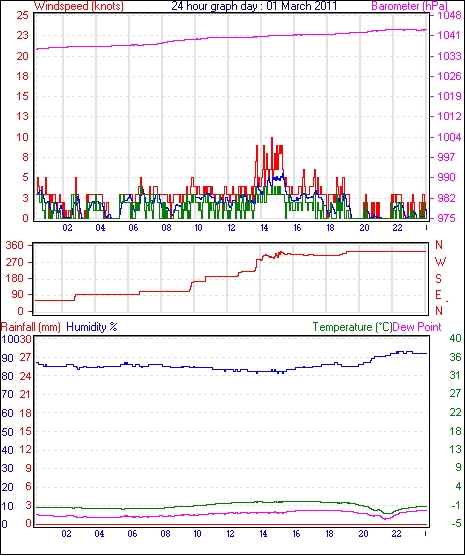Screen dimensions: 465x556
Task: Click the 06 hour tick on bottom graph
Action: coord(132,534)
